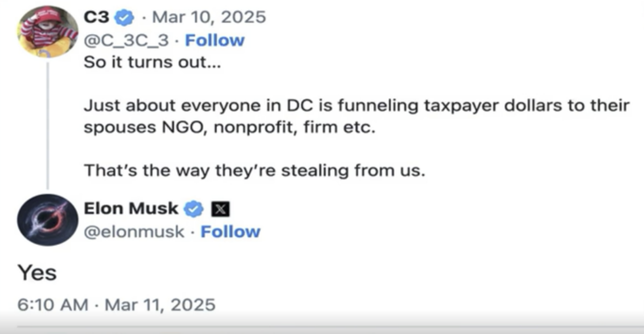
Task: Click the horizontal divider below the timestamp
Action: click(330, 326)
